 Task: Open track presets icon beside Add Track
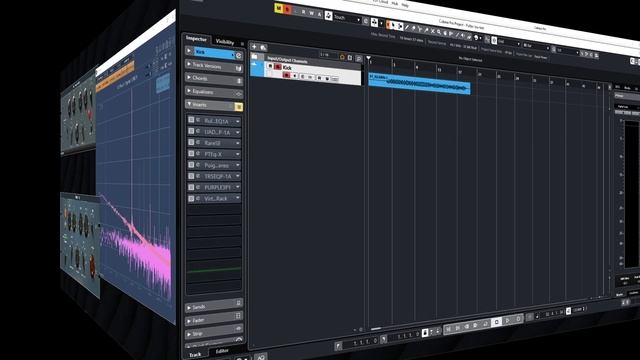click(x=263, y=48)
